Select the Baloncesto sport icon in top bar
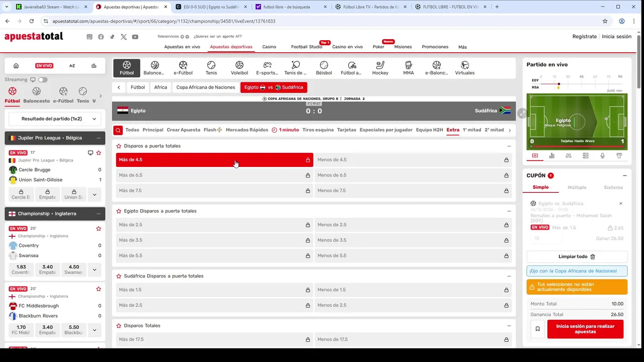The image size is (644, 362). [x=155, y=68]
